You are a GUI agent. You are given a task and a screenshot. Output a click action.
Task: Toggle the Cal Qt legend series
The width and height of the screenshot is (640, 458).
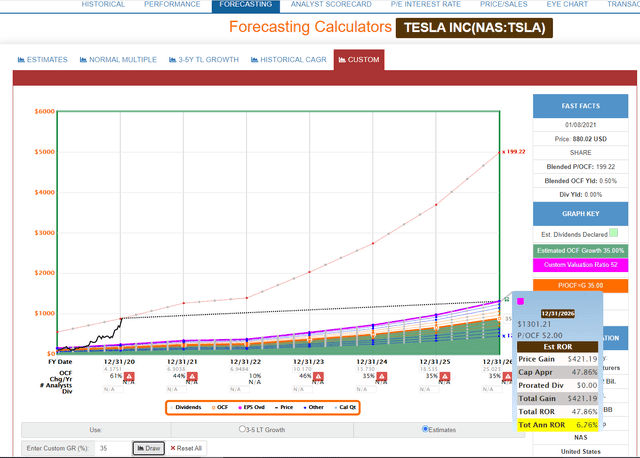345,407
